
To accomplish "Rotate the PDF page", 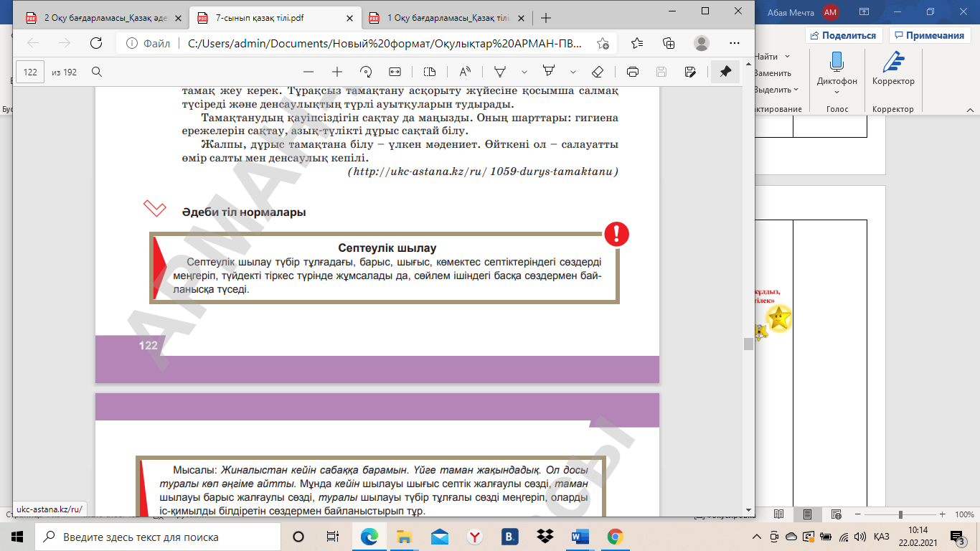I will tap(366, 72).
